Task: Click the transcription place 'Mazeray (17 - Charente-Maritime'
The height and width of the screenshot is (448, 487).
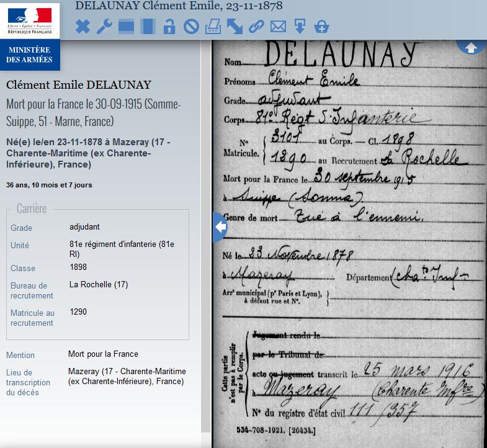Action: click(127, 376)
